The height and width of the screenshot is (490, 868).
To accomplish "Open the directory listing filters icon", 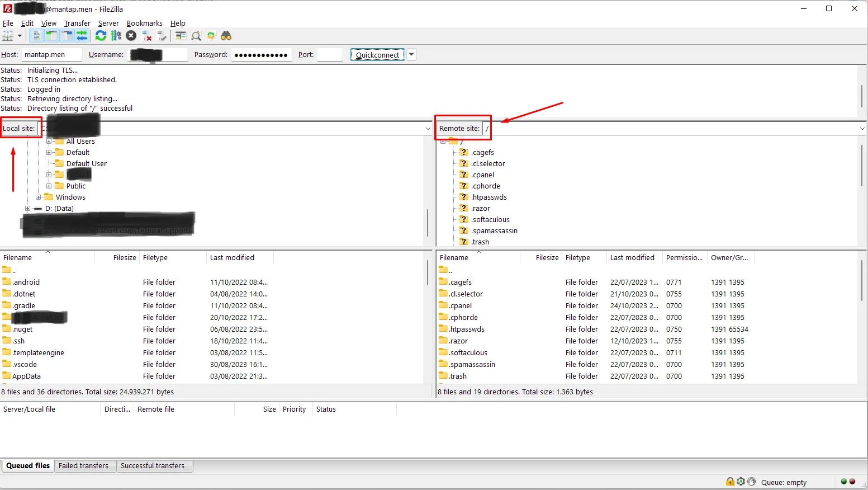I will [x=181, y=36].
